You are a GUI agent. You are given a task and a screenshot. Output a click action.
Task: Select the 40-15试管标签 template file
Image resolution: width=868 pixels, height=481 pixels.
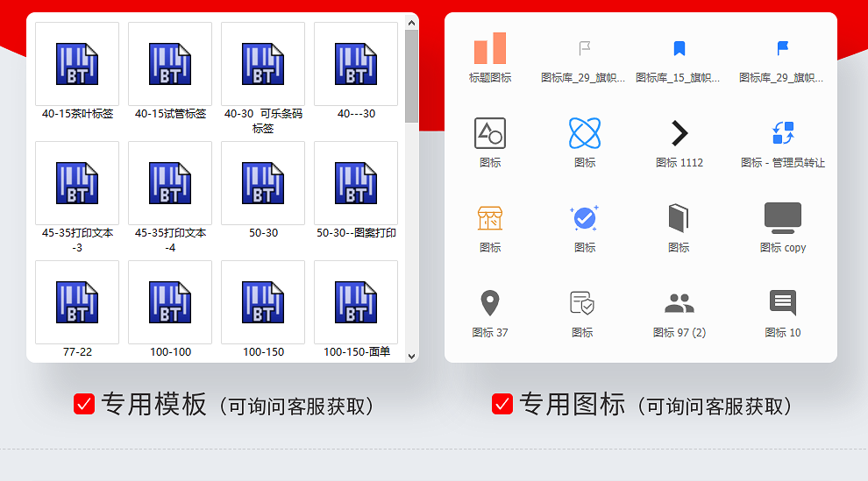170,64
